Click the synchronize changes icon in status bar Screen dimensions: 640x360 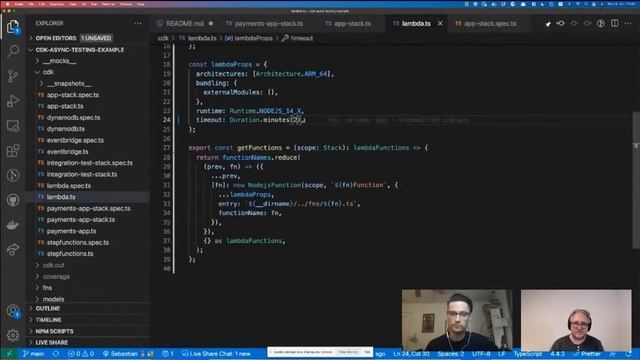[x=56, y=354]
